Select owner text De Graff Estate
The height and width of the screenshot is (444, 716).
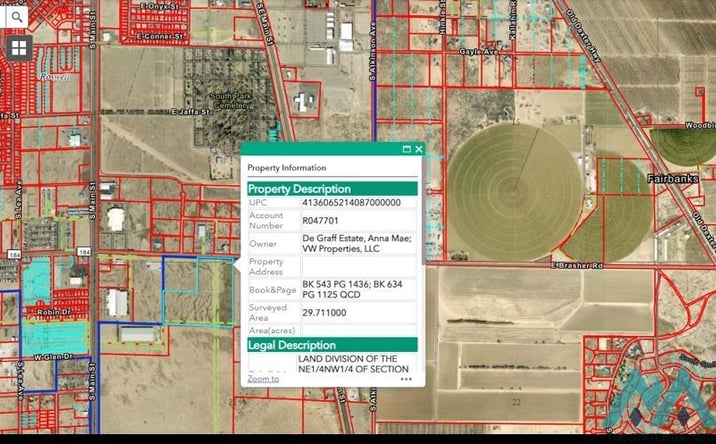pyautogui.click(x=333, y=238)
